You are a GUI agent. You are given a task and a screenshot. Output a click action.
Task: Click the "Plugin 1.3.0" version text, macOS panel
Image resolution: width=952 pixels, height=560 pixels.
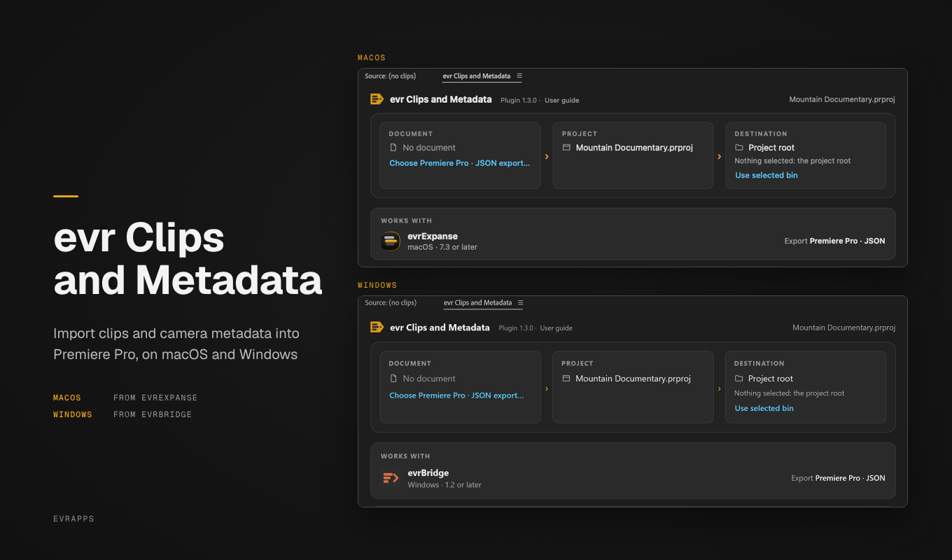[519, 101]
